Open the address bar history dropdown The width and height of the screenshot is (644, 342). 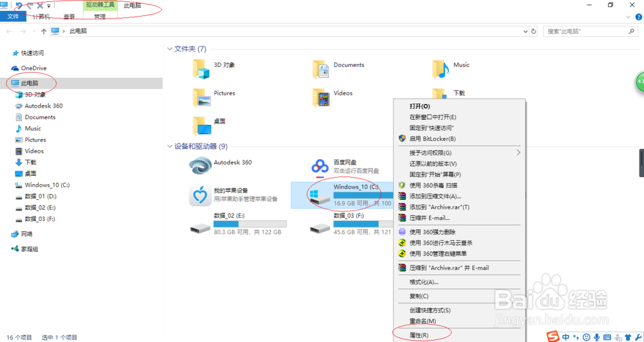pyautogui.click(x=526, y=31)
